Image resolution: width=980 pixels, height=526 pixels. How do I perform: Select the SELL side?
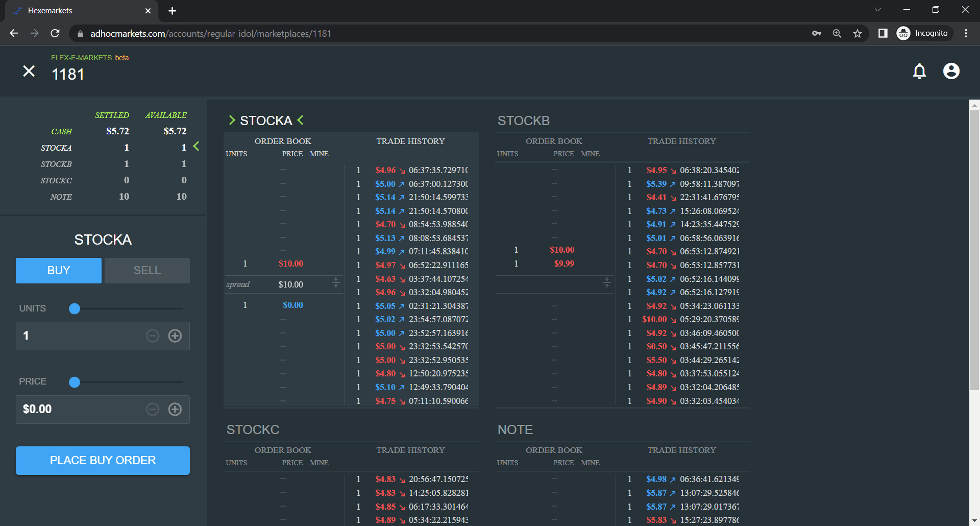point(147,271)
